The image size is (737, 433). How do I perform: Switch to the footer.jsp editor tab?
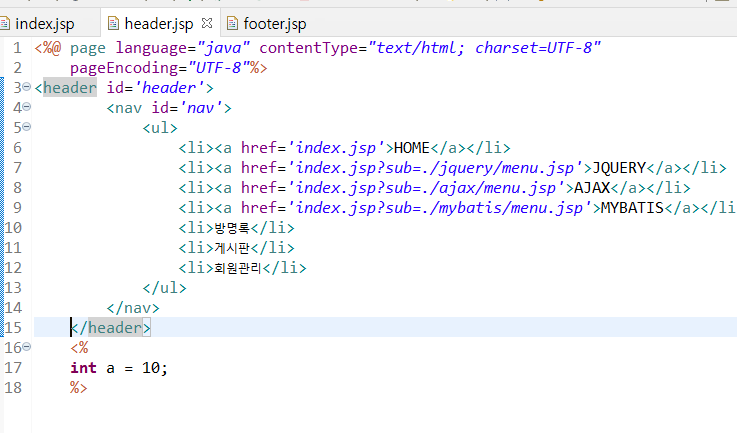pos(274,24)
